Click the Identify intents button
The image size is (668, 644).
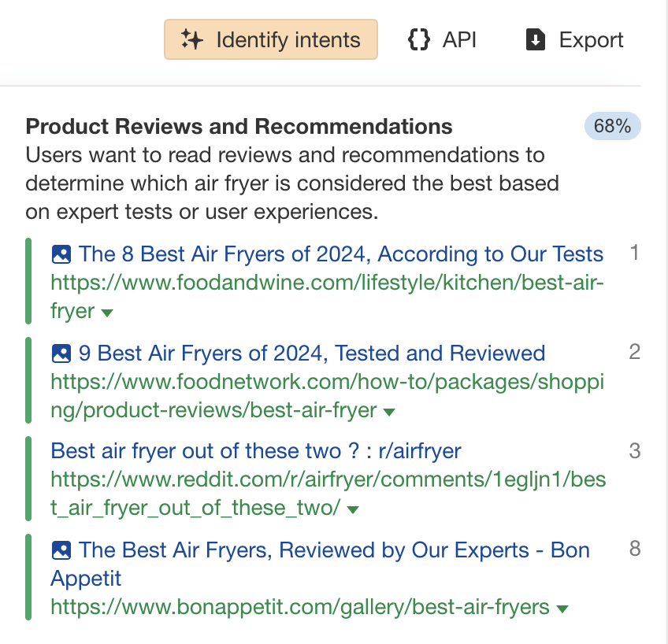coord(270,39)
